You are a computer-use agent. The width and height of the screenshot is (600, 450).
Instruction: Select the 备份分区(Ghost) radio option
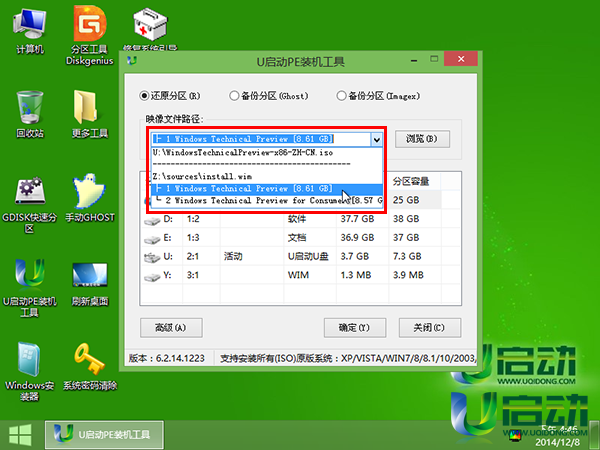click(x=269, y=96)
